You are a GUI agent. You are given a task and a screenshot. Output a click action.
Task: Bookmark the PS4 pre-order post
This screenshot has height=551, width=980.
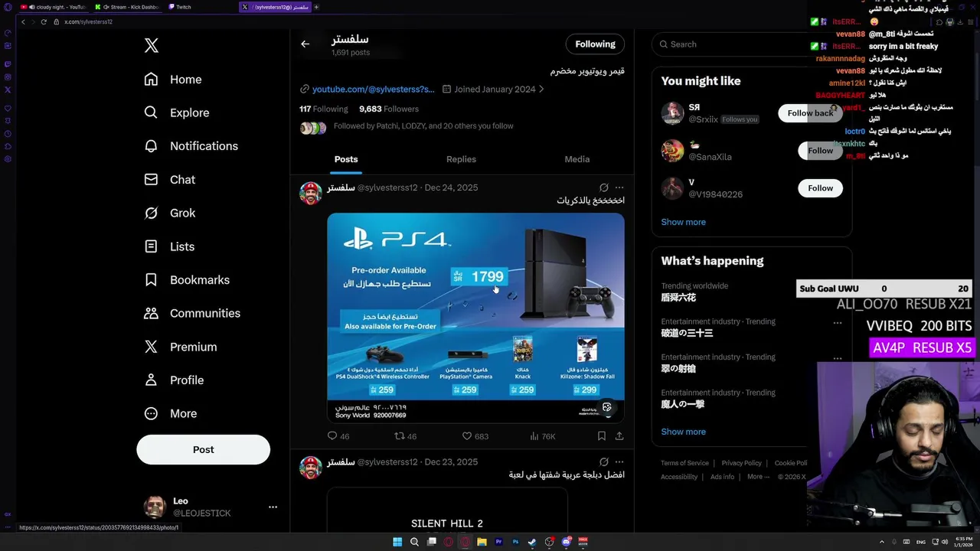click(602, 436)
